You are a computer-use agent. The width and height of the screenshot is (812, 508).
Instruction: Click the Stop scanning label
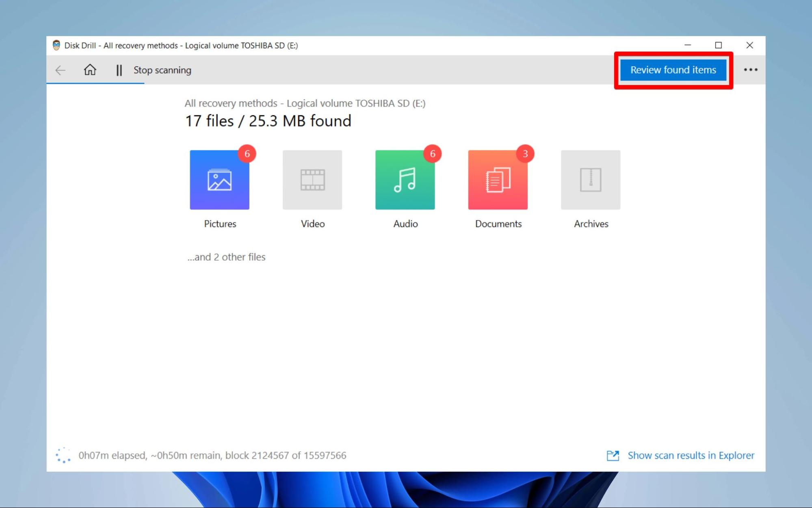(162, 70)
